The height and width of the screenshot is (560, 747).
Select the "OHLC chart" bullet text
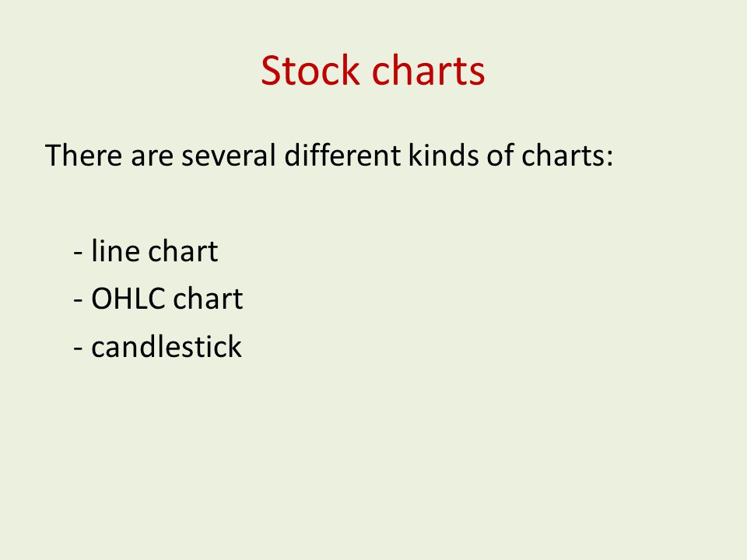167,299
